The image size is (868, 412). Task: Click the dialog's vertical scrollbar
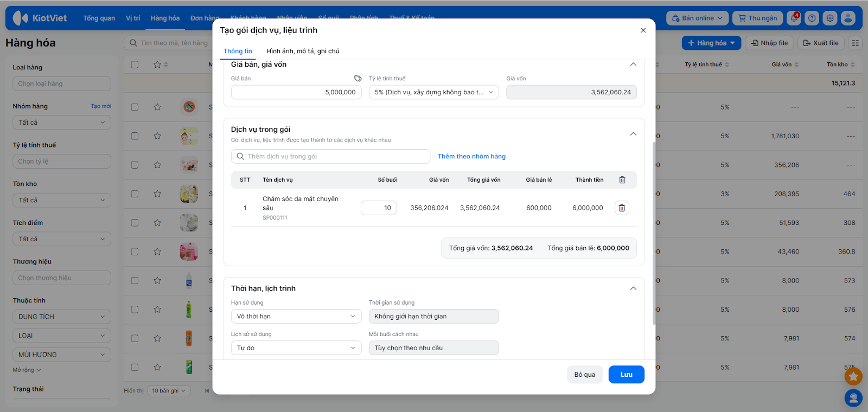coord(654,233)
